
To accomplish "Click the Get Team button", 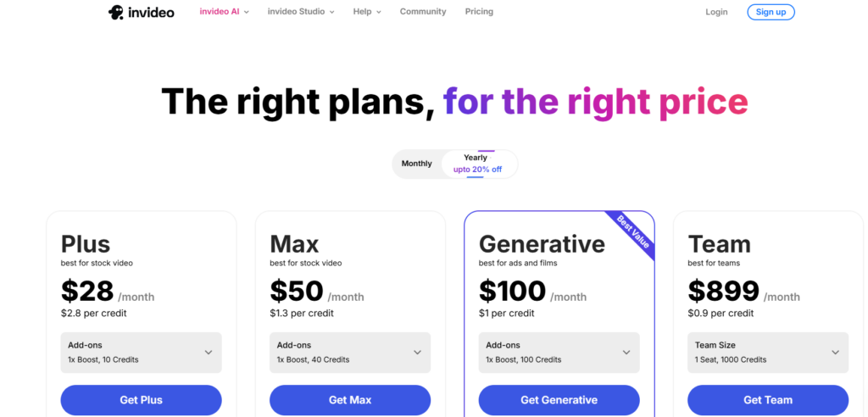I will [768, 400].
